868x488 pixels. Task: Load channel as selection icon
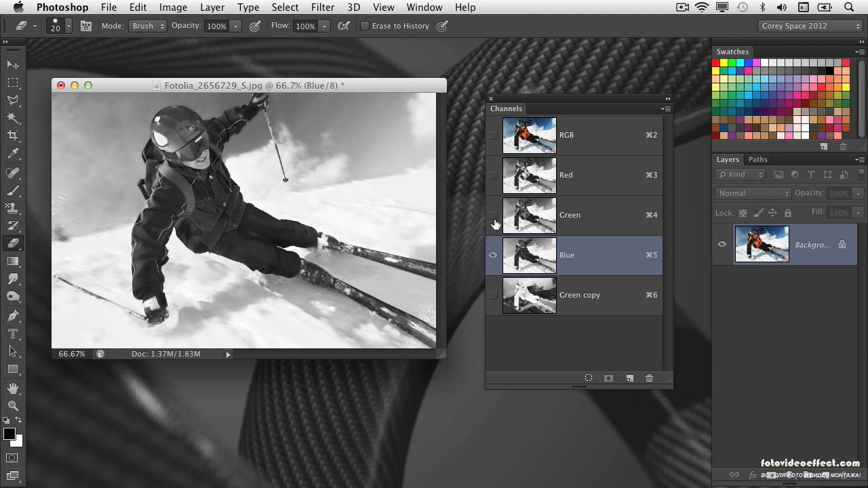(x=589, y=378)
